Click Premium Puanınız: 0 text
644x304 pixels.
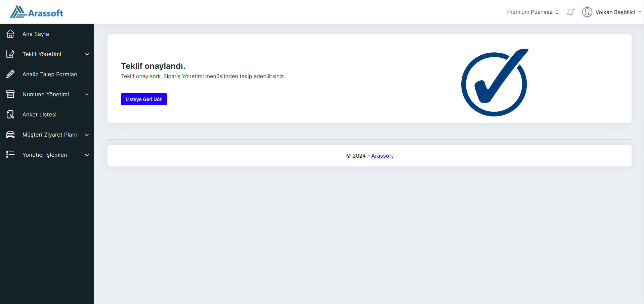pos(533,12)
